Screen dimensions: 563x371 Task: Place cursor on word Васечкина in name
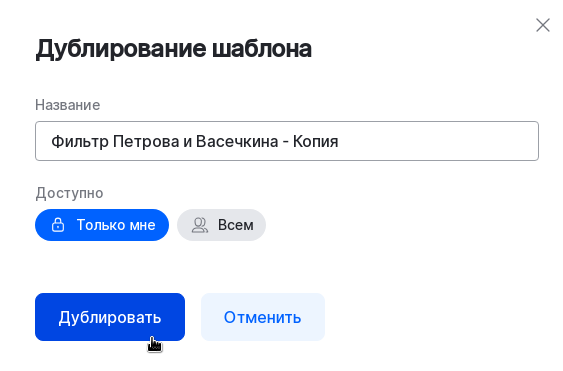(237, 142)
